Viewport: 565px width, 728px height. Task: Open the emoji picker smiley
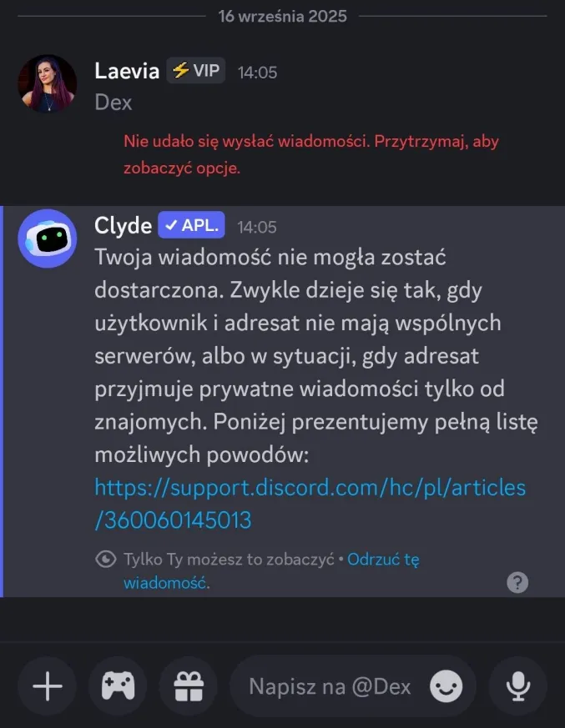pyautogui.click(x=446, y=686)
